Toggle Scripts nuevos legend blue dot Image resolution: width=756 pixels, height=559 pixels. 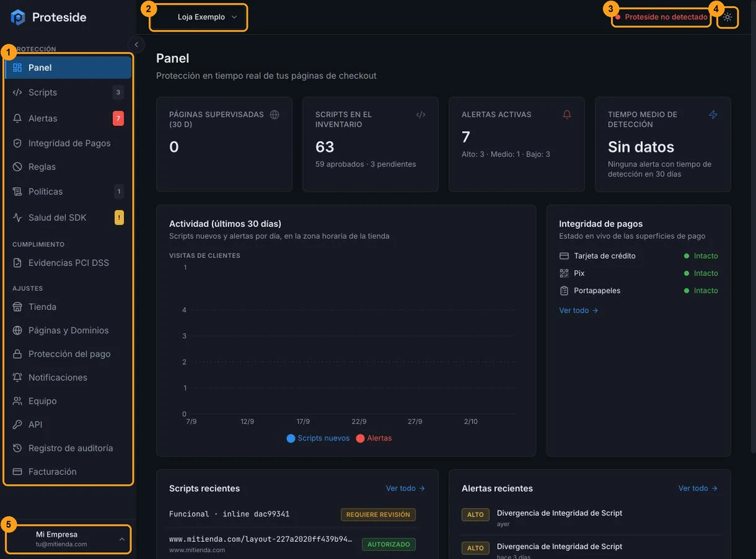coord(291,438)
